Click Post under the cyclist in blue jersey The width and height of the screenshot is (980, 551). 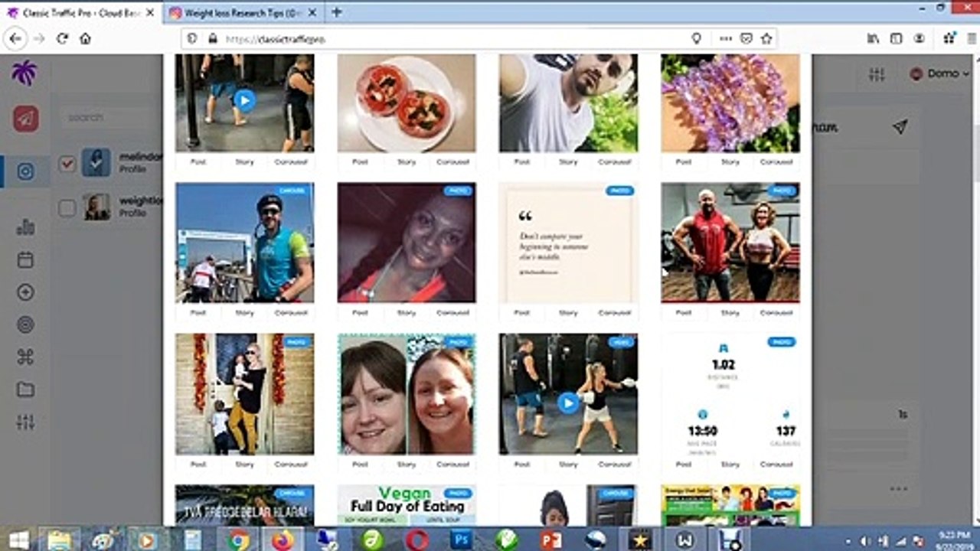(198, 313)
